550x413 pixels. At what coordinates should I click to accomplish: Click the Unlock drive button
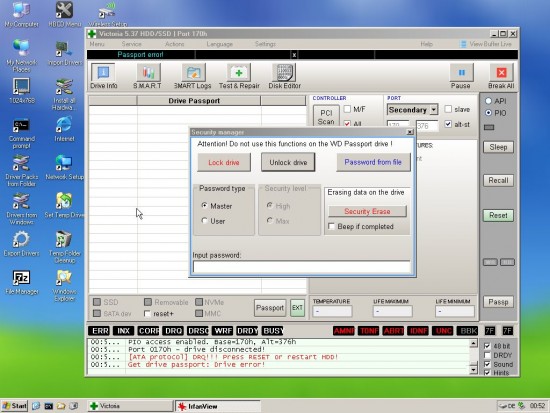coord(288,162)
